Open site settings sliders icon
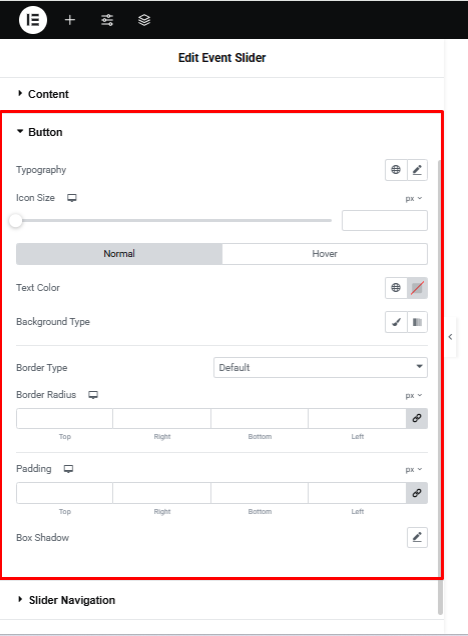468x636 pixels. click(107, 20)
